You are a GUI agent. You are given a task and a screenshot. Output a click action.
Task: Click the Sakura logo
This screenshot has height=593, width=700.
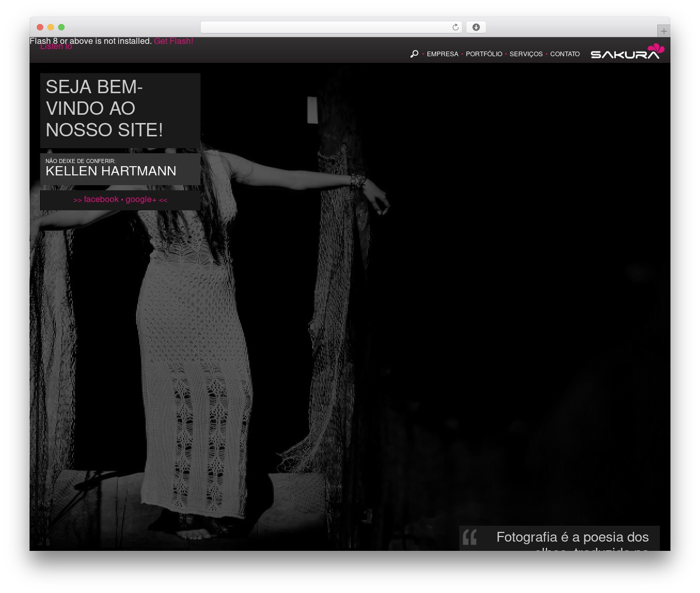[x=627, y=51]
